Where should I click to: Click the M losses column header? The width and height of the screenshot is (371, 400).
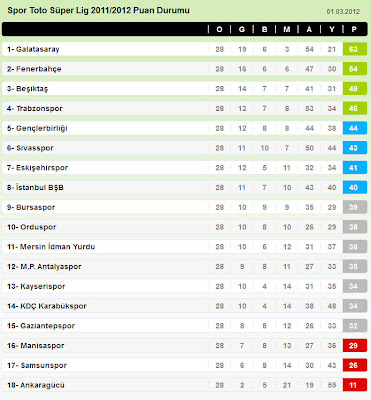(287, 29)
